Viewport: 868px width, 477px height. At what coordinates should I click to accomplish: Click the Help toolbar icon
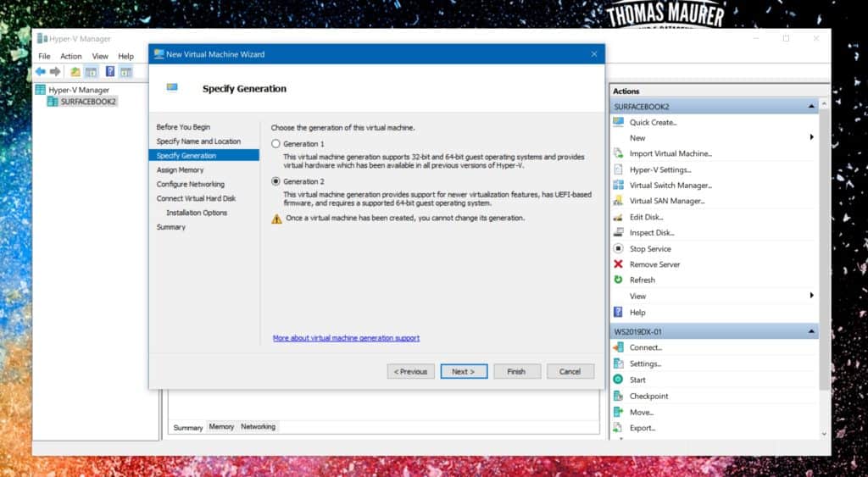click(110, 71)
